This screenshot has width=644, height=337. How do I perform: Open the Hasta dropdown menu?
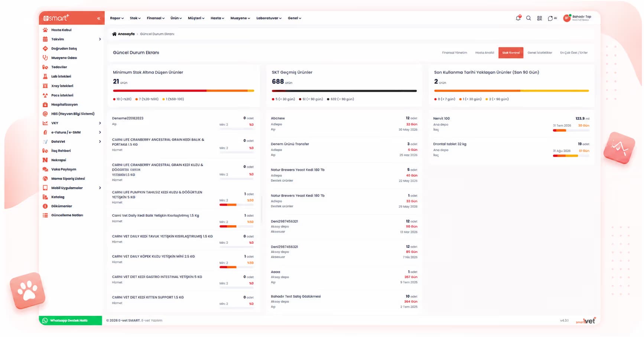click(217, 18)
